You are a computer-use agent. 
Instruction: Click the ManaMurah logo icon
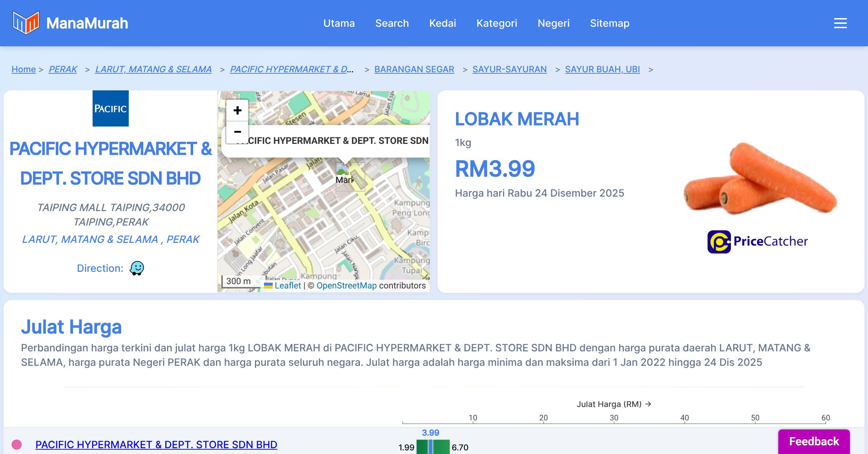pyautogui.click(x=26, y=23)
